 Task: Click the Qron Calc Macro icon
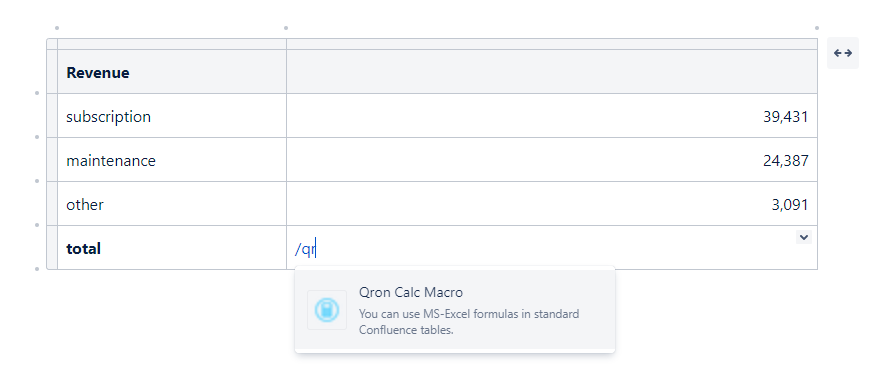click(327, 310)
